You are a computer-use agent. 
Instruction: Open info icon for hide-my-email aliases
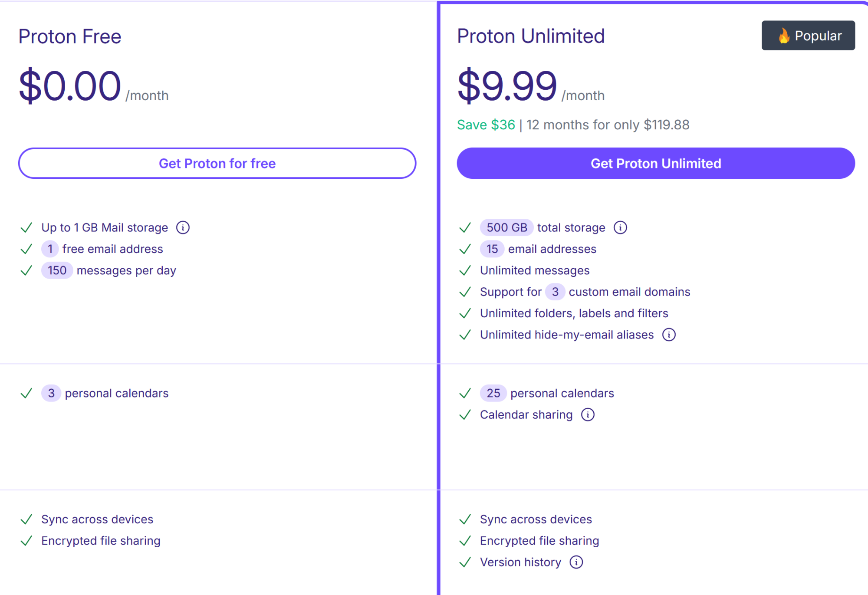pyautogui.click(x=669, y=335)
